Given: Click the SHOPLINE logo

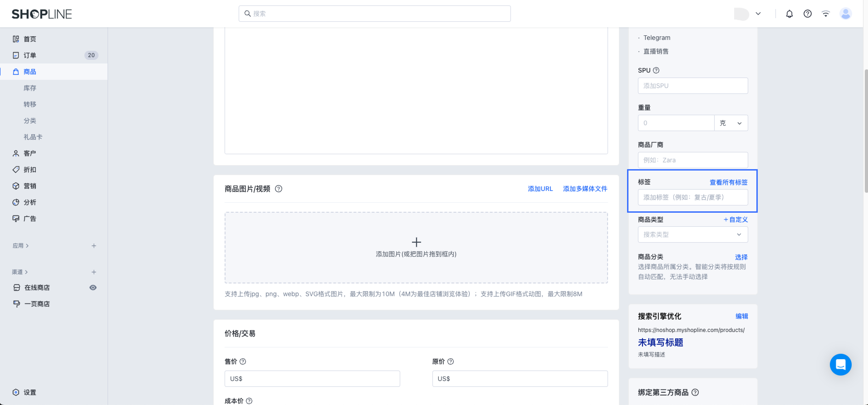Looking at the screenshot, I should pos(42,14).
